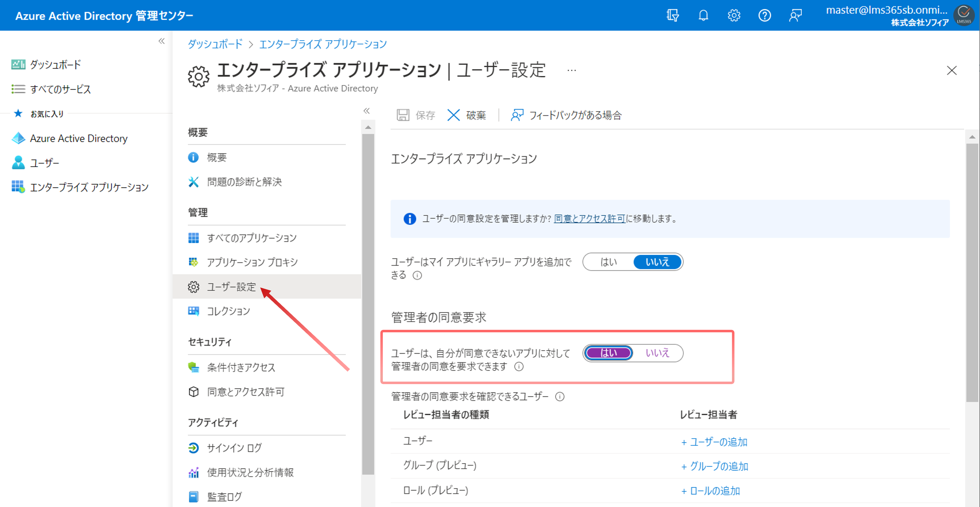This screenshot has height=507, width=980.
Task: Close the ユーザー設定 blade
Action: pos(952,70)
